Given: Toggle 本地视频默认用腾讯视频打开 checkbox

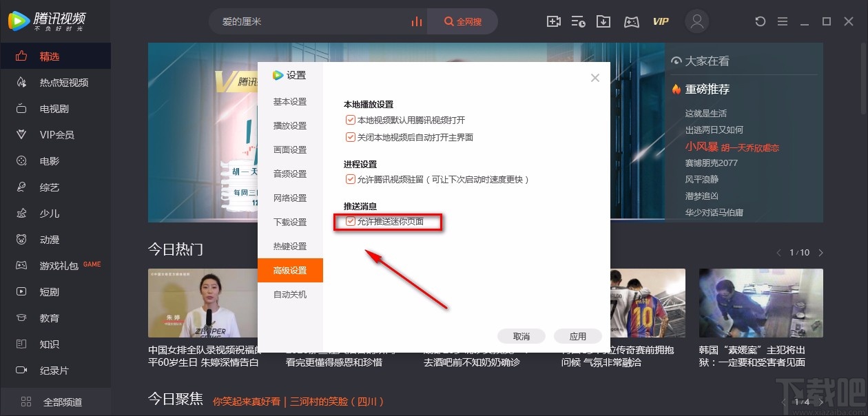Looking at the screenshot, I should tap(351, 118).
